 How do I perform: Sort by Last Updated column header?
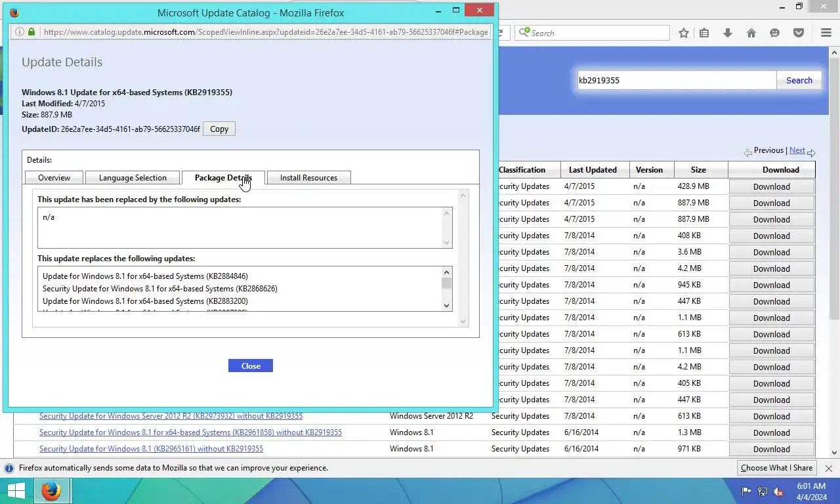coord(593,169)
